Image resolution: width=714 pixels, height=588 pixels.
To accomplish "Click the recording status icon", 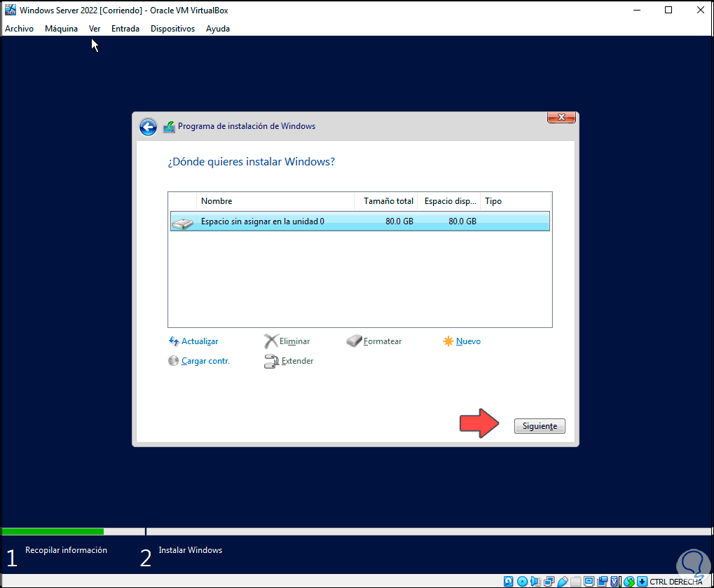I will 603,581.
